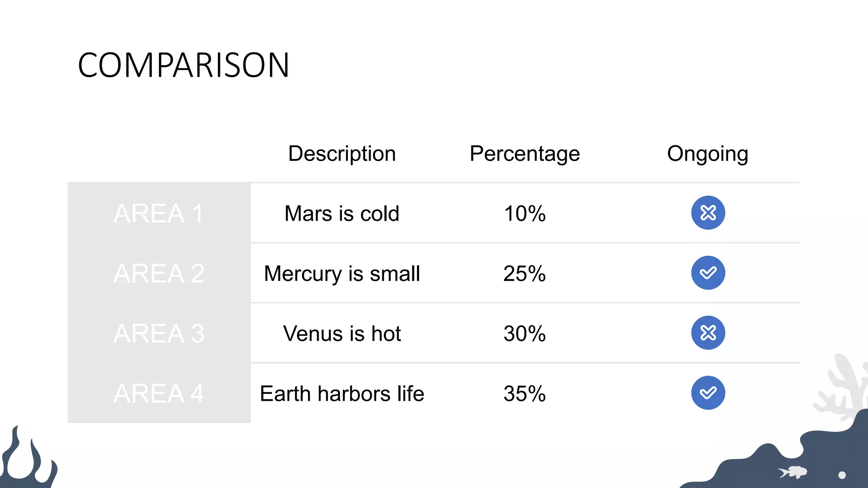Click the 'Mars is cold' cell
Image resolution: width=868 pixels, height=488 pixels.
point(342,213)
